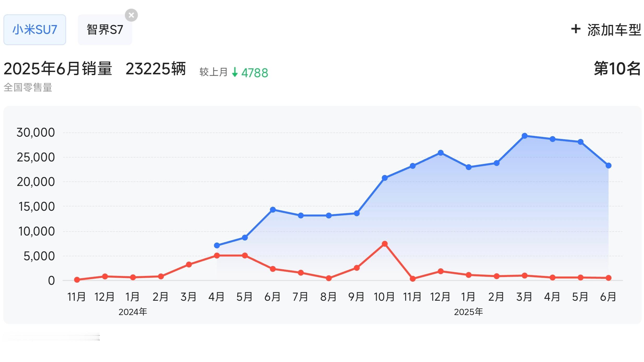Click the 较上月 comparison label
Screen dimensions: 644x362
(x=214, y=72)
